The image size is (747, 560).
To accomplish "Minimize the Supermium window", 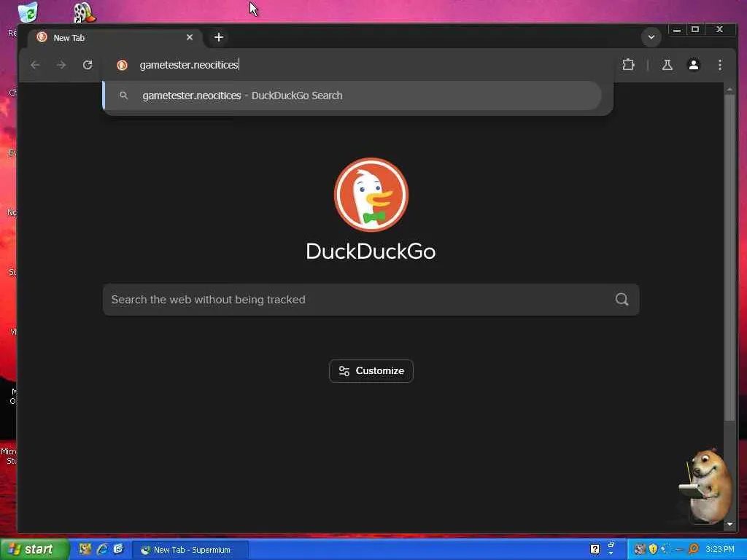I will pyautogui.click(x=676, y=30).
